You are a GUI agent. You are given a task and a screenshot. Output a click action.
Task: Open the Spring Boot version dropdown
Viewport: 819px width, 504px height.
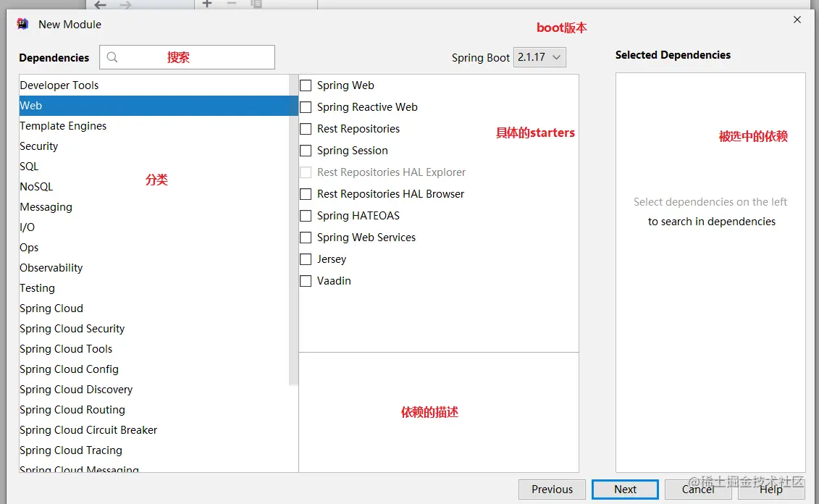(x=539, y=57)
